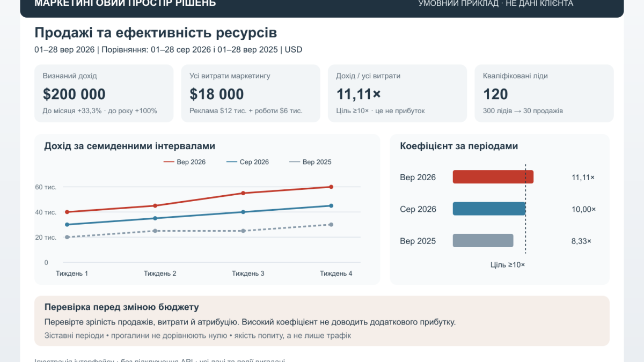Click 'Реклама $12 тис. + роботи $6 тис.'
The height and width of the screenshot is (362, 644).
pyautogui.click(x=246, y=111)
